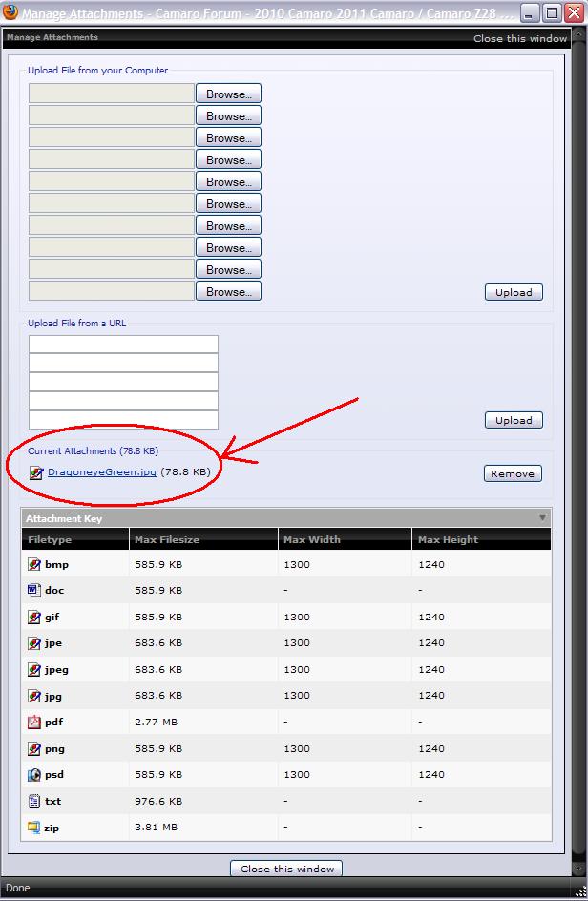Click the DragoneyeGreen.jpg attachment icon
This screenshot has width=588, height=901.
click(36, 472)
